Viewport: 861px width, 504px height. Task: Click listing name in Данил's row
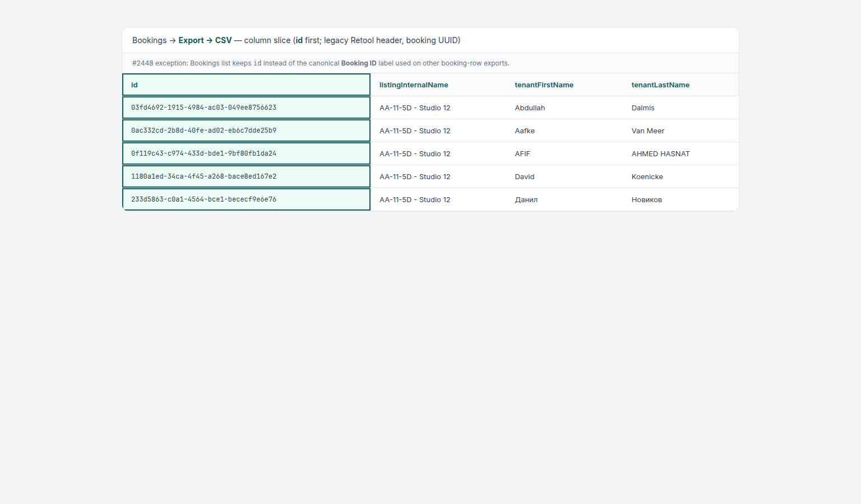pos(438,199)
